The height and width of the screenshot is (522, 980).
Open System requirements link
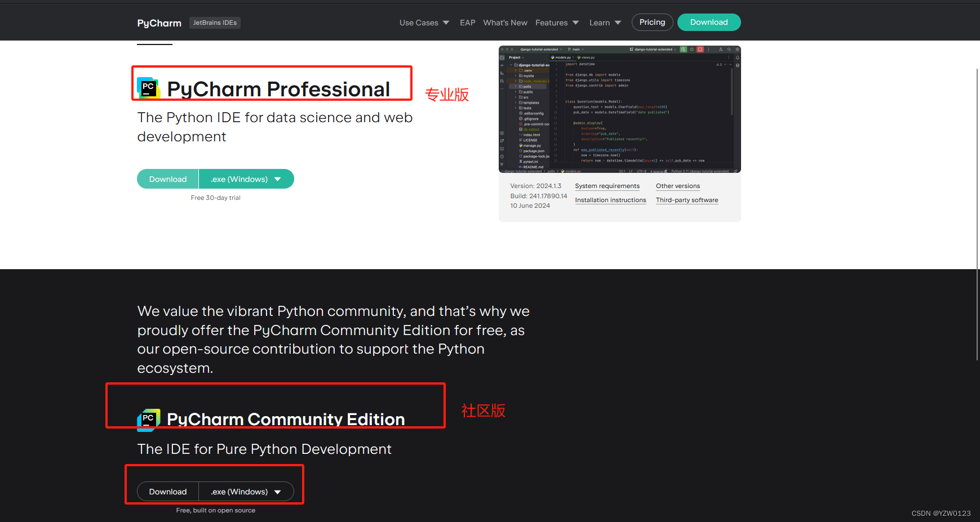point(607,186)
